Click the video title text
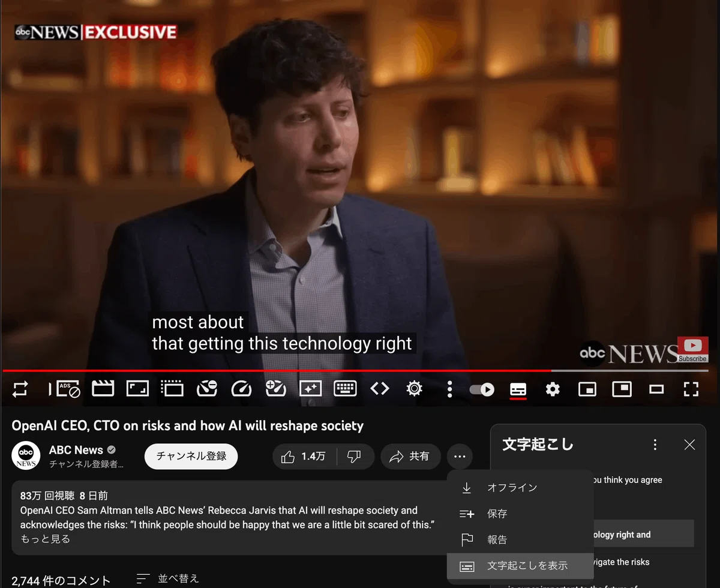This screenshot has height=588, width=720. coord(188,425)
